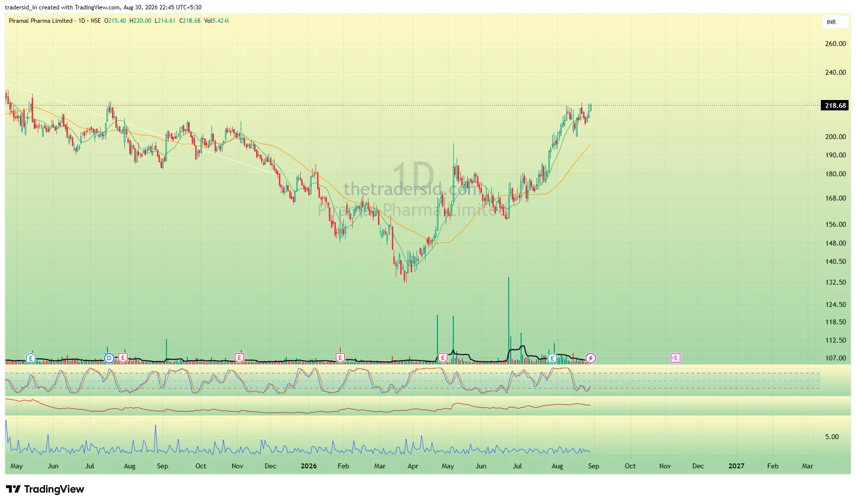The width and height of the screenshot is (856, 504).
Task: Click the 260.00 price axis label
Action: point(835,44)
